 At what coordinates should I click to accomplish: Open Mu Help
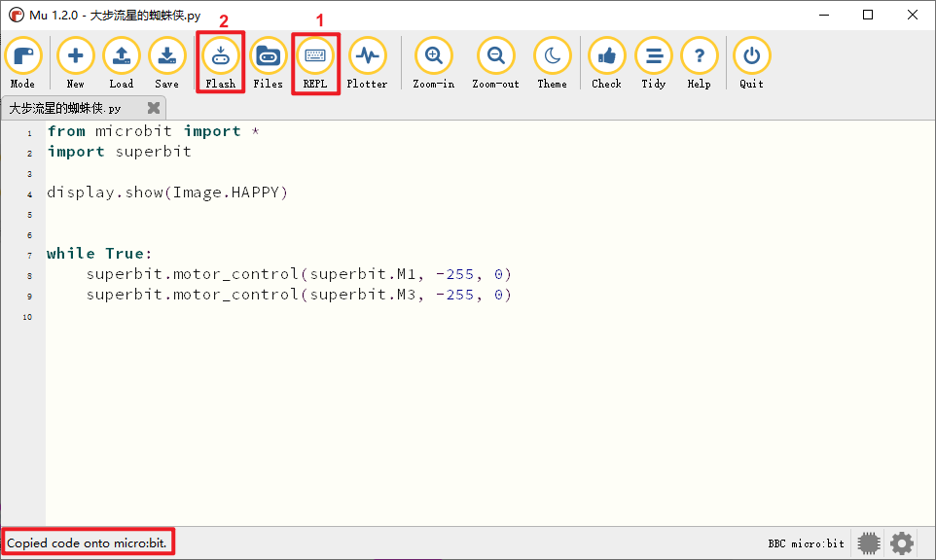coord(699,63)
